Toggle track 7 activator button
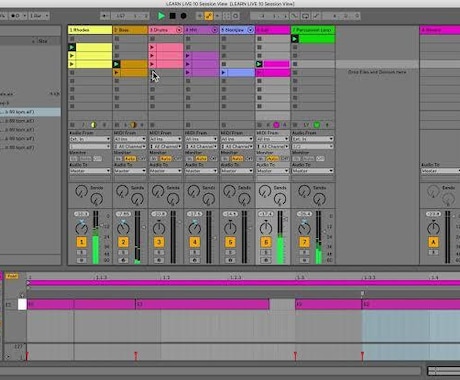This screenshot has height=380, width=460. coord(304,242)
